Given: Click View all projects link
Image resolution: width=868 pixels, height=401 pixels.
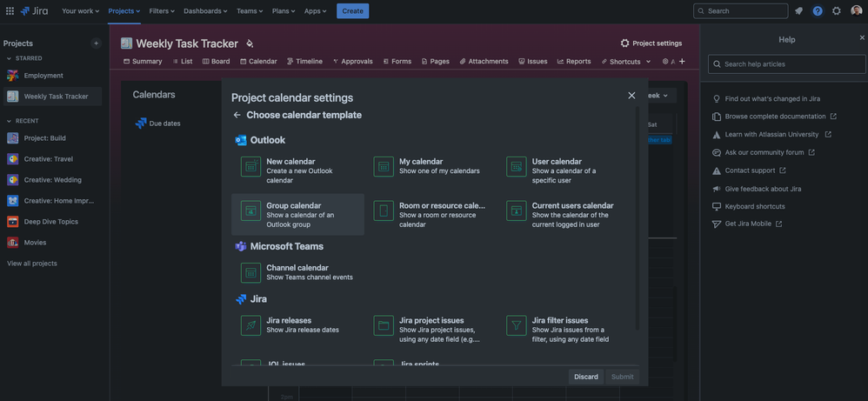Looking at the screenshot, I should [32, 264].
